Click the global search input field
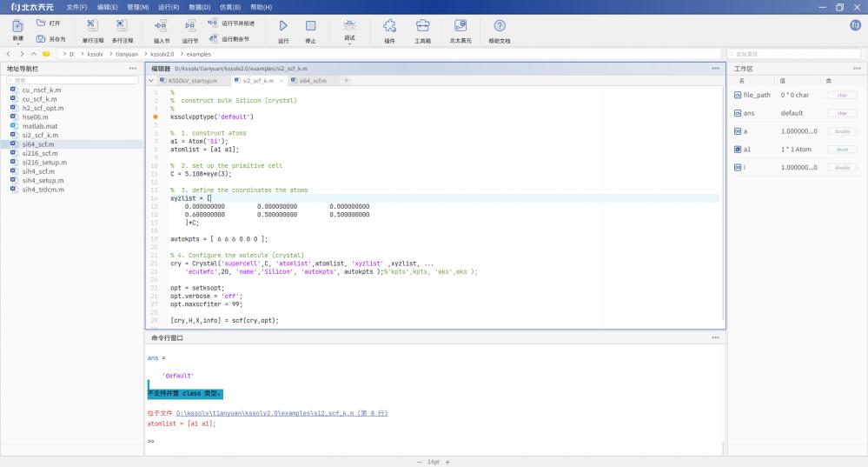The image size is (868, 467). [795, 54]
